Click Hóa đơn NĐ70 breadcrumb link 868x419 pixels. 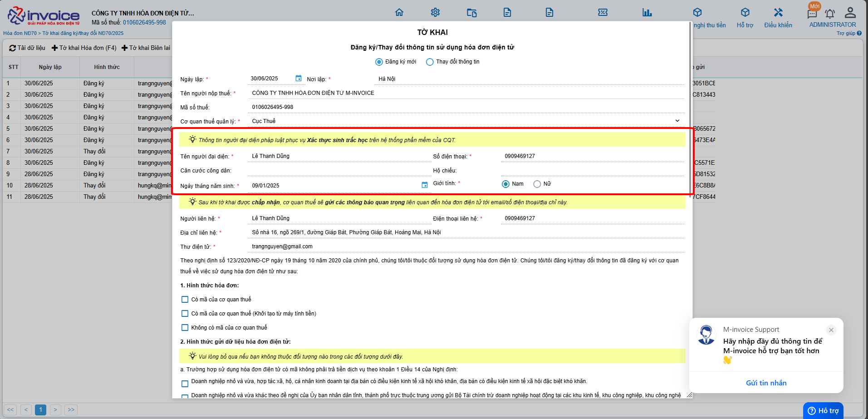click(x=20, y=33)
